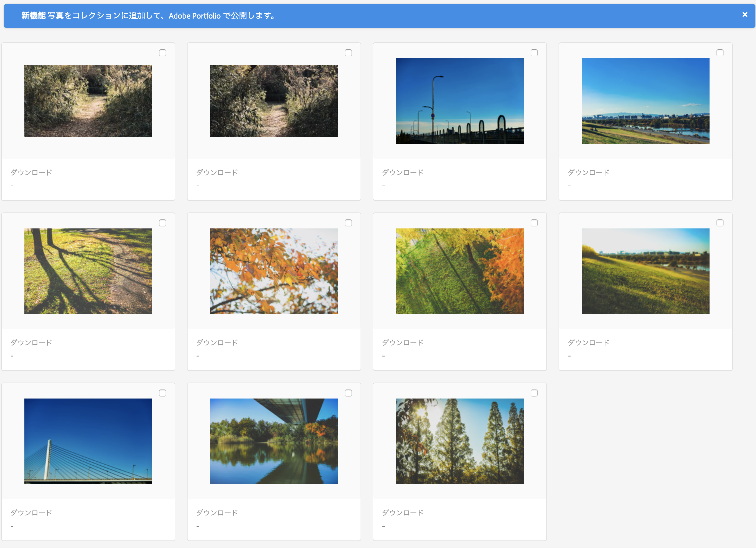
Task: Click ダウンロード under the grassy slope photo
Action: 589,342
